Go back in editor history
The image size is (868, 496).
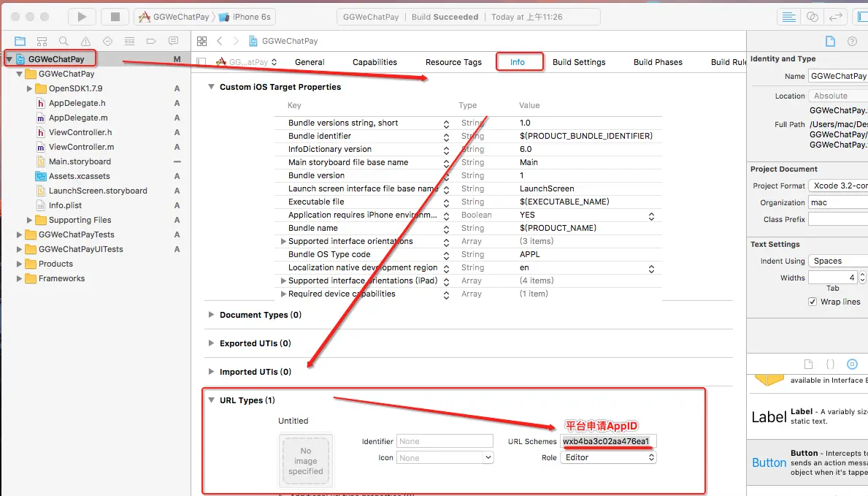[220, 41]
